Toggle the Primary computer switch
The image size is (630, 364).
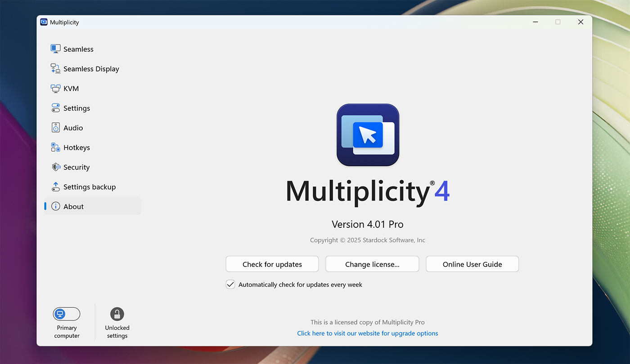(67, 314)
